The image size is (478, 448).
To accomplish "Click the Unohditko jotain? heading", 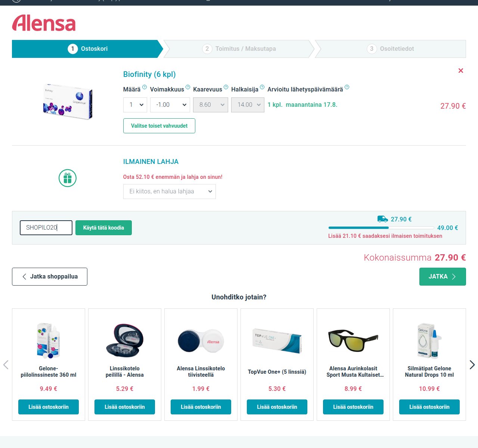I will 239,297.
